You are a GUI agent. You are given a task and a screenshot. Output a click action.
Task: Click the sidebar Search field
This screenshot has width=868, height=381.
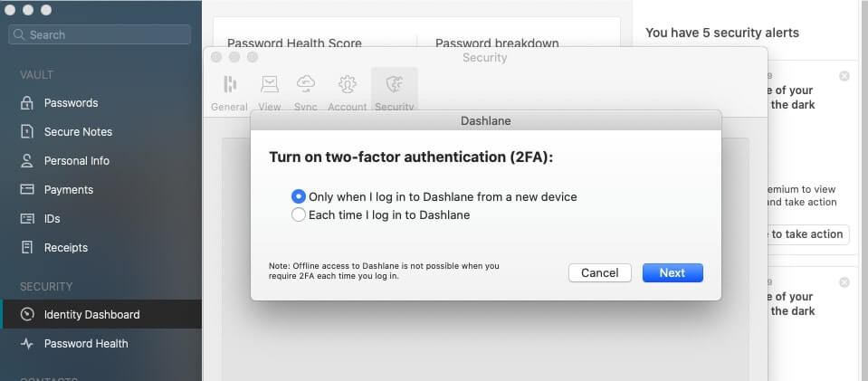tap(100, 35)
